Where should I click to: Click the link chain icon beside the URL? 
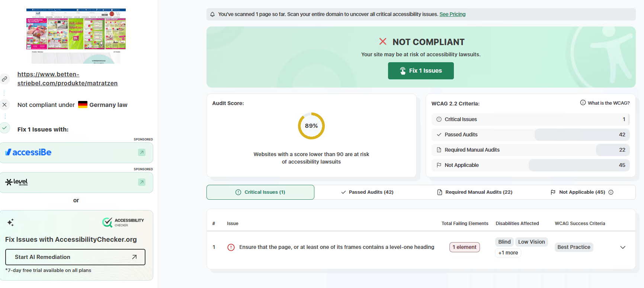4,79
